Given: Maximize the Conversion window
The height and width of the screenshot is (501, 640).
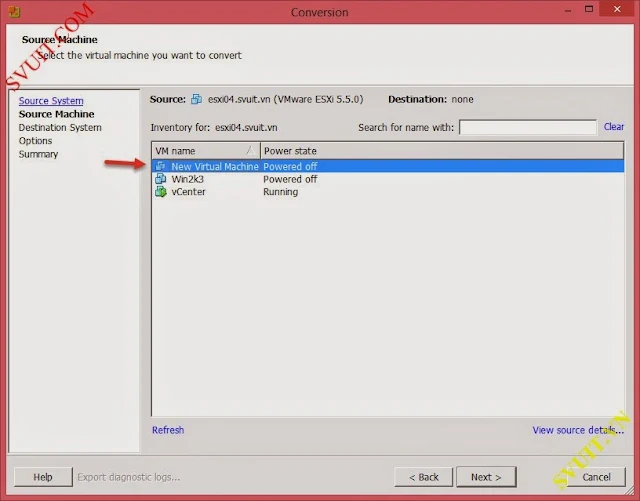Looking at the screenshot, I should click(589, 9).
